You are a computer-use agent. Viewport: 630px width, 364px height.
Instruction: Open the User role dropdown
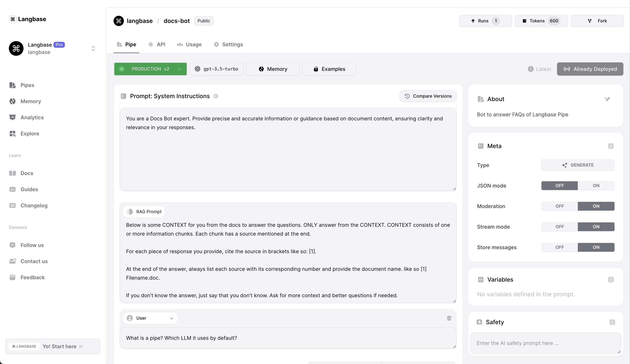click(150, 318)
